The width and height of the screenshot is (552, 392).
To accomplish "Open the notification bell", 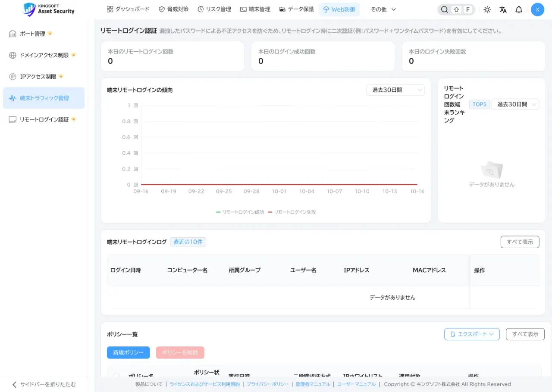I will 519,9.
